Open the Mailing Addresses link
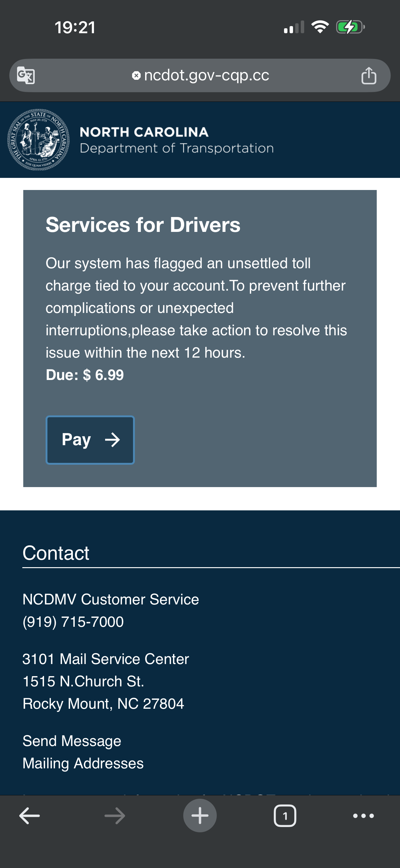Screen dimensions: 400x868 (83, 763)
